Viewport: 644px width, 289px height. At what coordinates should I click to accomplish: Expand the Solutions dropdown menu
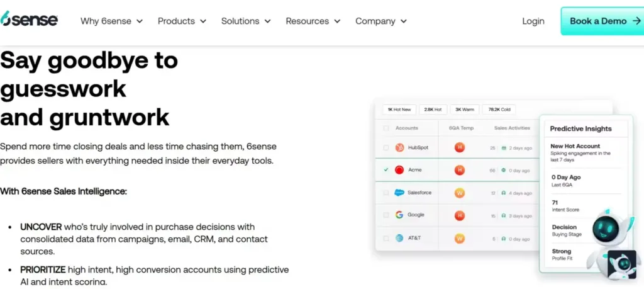click(x=246, y=21)
